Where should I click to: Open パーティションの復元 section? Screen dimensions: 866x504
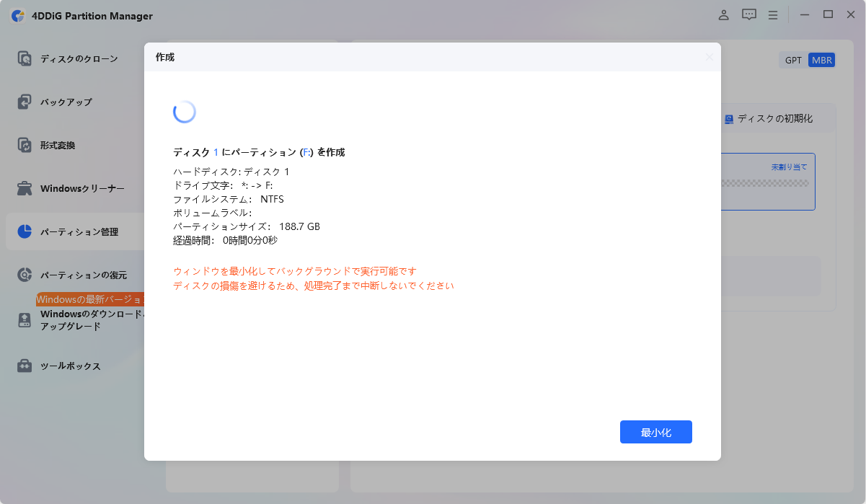pyautogui.click(x=83, y=275)
